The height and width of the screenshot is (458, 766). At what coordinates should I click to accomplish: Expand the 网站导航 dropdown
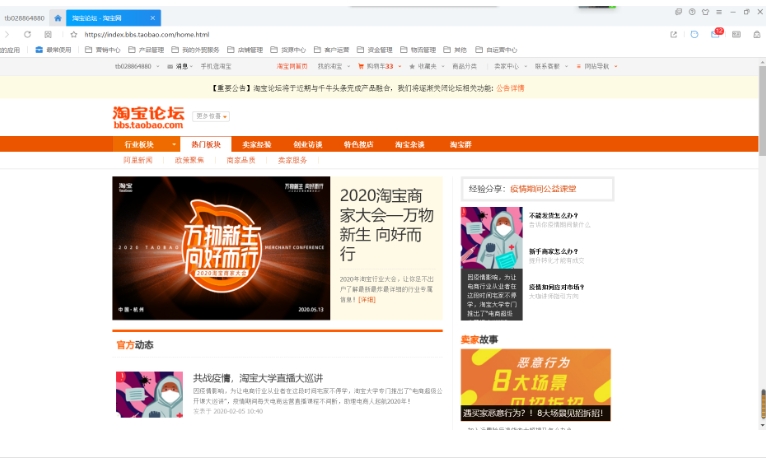coord(596,66)
